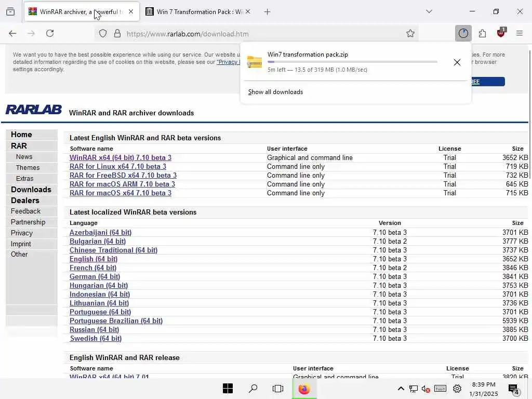Bookmark this page with the star icon

click(x=410, y=33)
